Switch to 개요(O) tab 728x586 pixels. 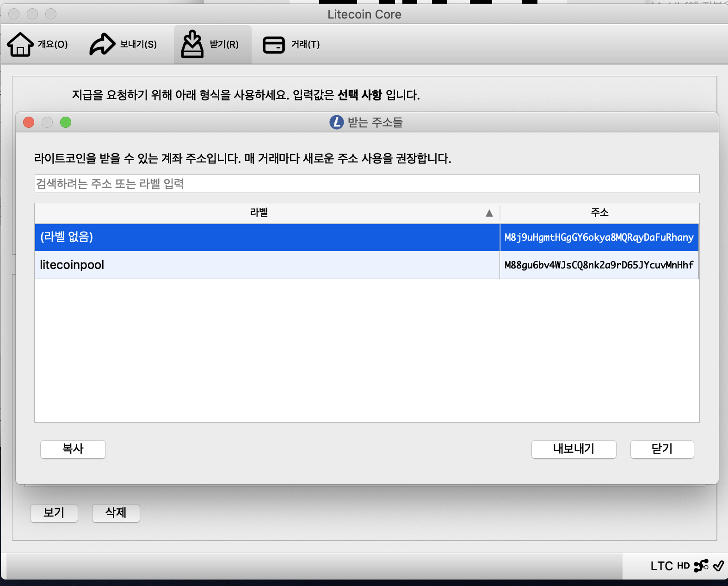37,44
